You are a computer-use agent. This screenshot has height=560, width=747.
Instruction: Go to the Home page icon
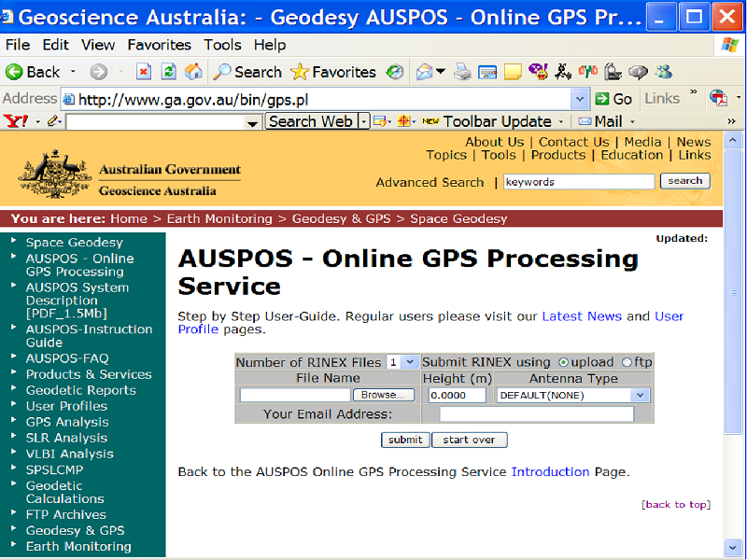[x=193, y=72]
